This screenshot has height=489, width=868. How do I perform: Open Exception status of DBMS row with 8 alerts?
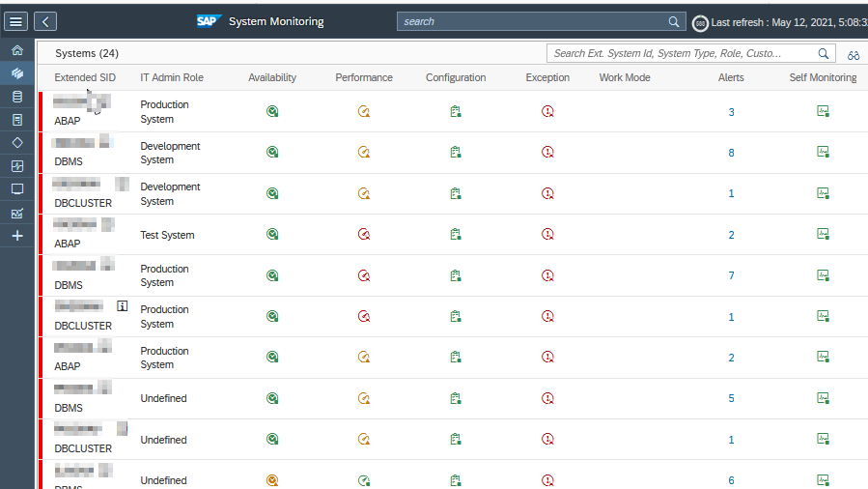point(547,152)
